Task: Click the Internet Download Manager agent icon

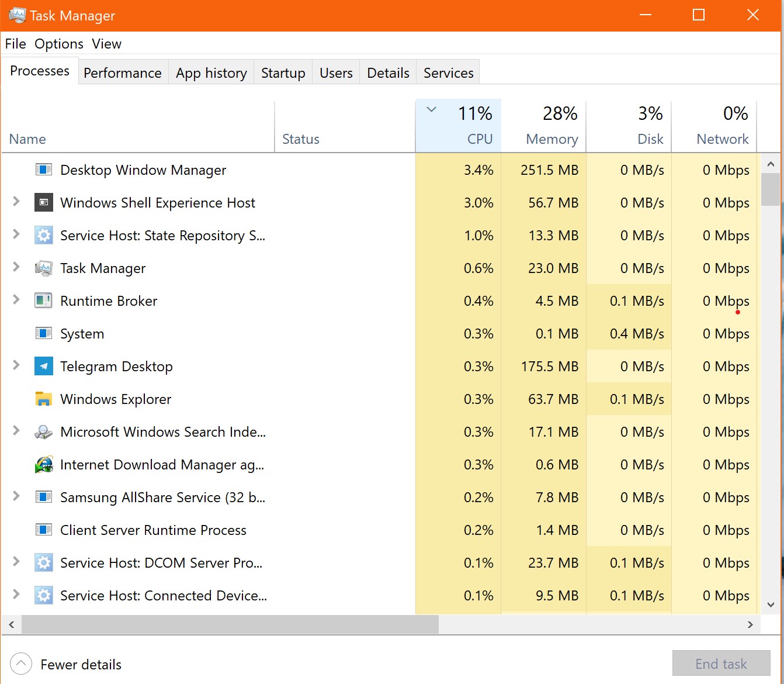Action: click(44, 465)
